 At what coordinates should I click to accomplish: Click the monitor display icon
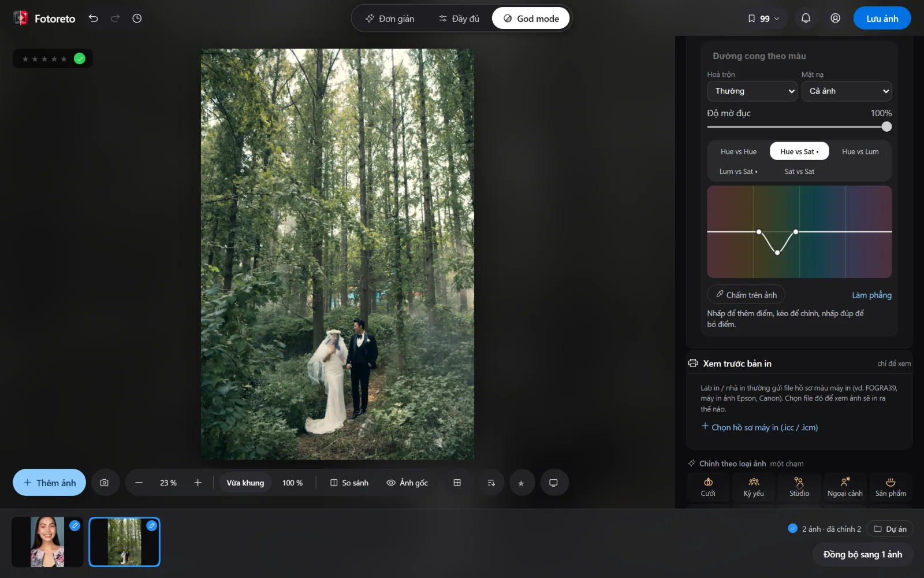(553, 483)
